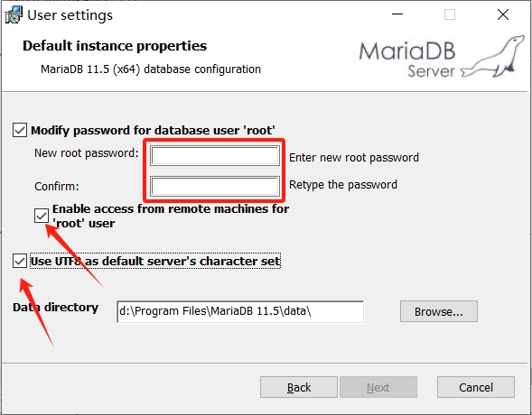Click the Next button
The image size is (532, 415).
point(378,387)
